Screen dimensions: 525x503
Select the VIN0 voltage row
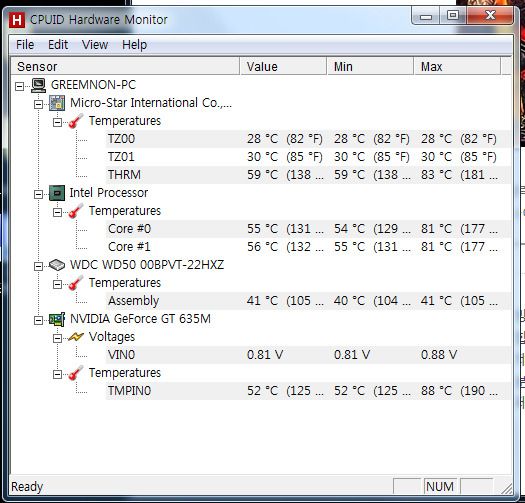pyautogui.click(x=308, y=355)
